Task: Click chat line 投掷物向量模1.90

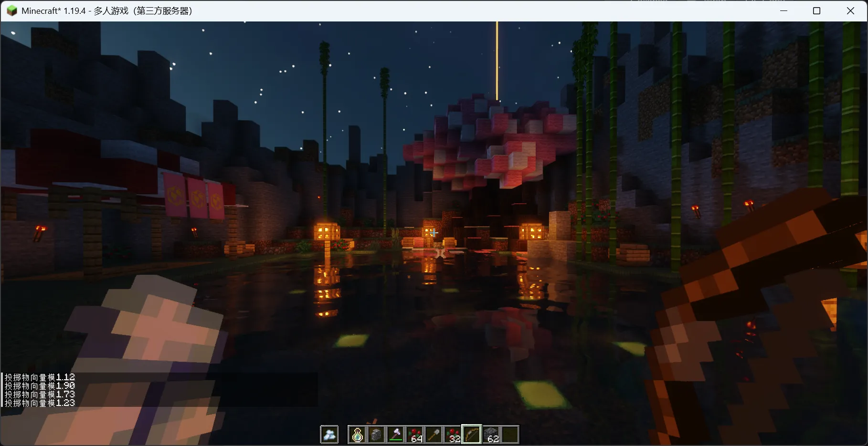Action: (40, 386)
